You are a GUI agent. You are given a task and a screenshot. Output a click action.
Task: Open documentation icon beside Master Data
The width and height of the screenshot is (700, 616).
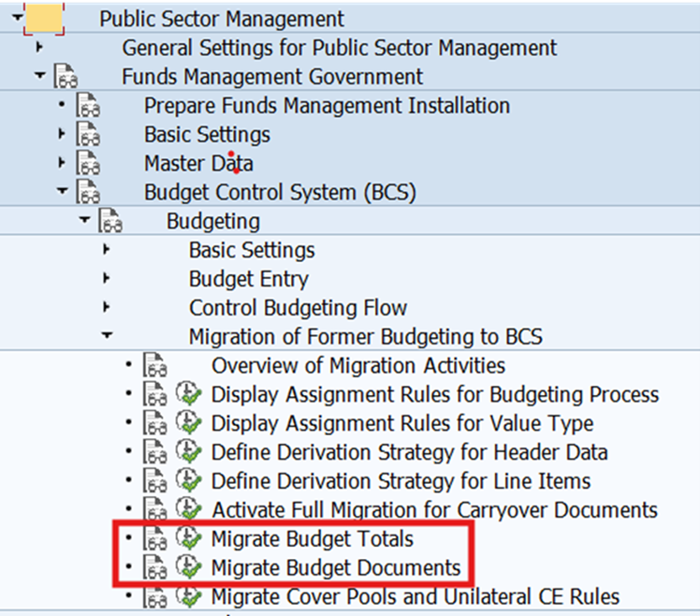pyautogui.click(x=86, y=164)
